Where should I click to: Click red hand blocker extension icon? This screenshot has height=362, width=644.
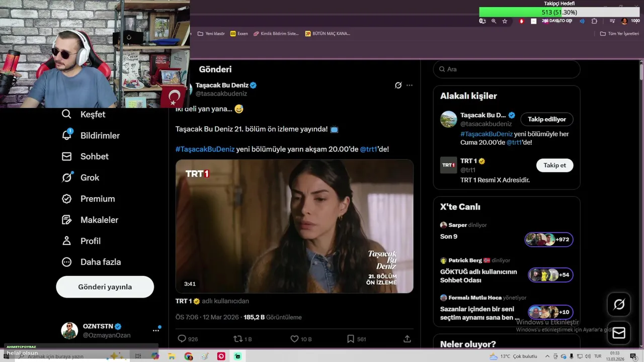click(521, 21)
